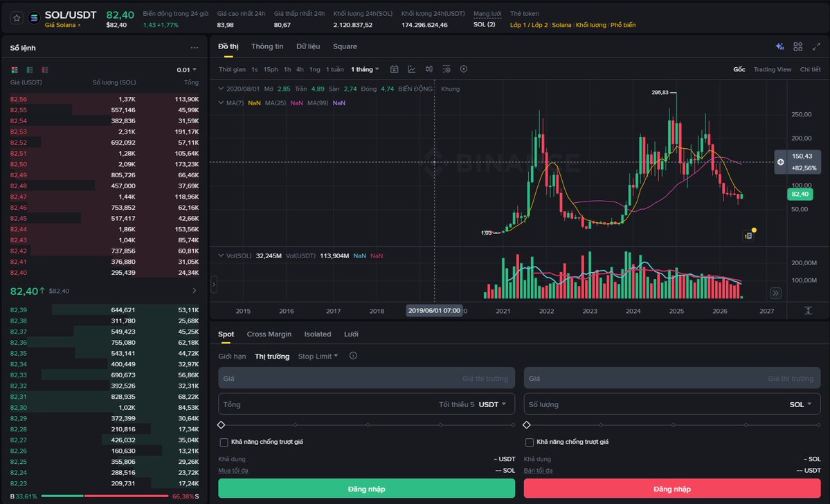Switch to Chi tiết depth view

click(x=810, y=69)
